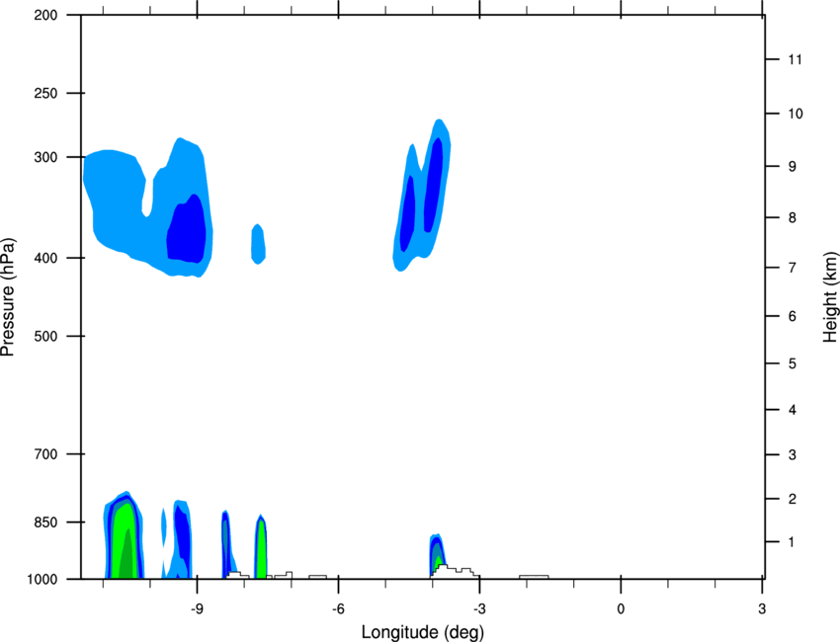This screenshot has height=642, width=840.
Task: Click the 11 km height label
Action: tap(796, 59)
